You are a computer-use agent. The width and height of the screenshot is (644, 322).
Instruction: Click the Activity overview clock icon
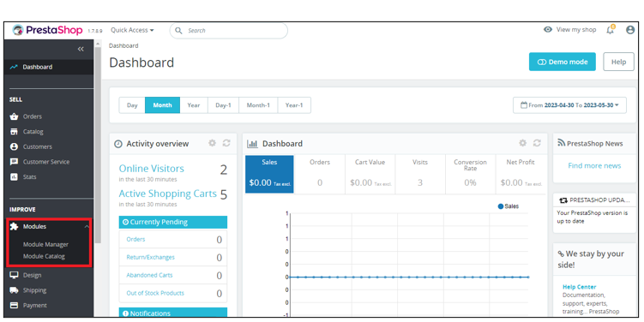(118, 144)
